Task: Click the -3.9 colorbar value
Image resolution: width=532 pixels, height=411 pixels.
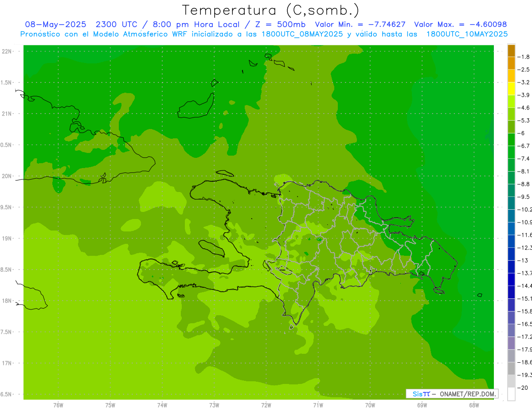Action: pyautogui.click(x=524, y=95)
